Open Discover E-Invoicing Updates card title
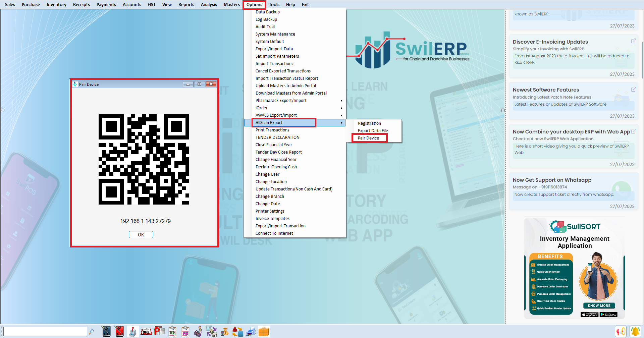644x338 pixels. 550,42
